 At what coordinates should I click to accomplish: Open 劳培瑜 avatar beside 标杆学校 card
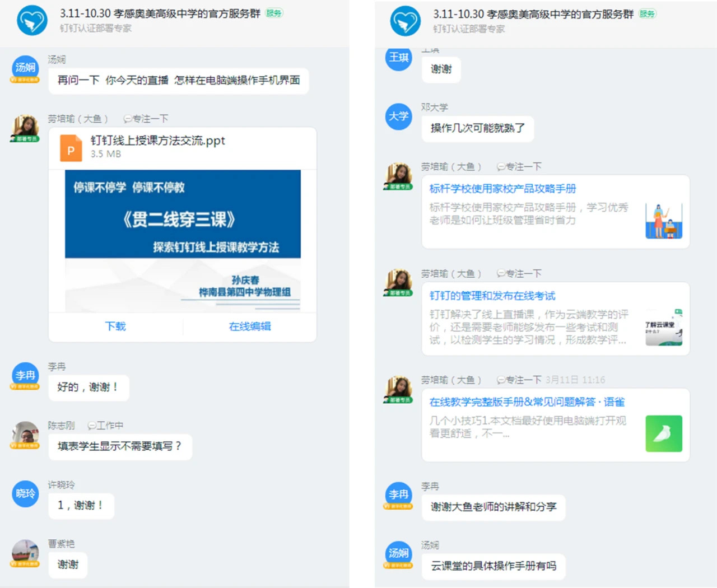pos(399,176)
